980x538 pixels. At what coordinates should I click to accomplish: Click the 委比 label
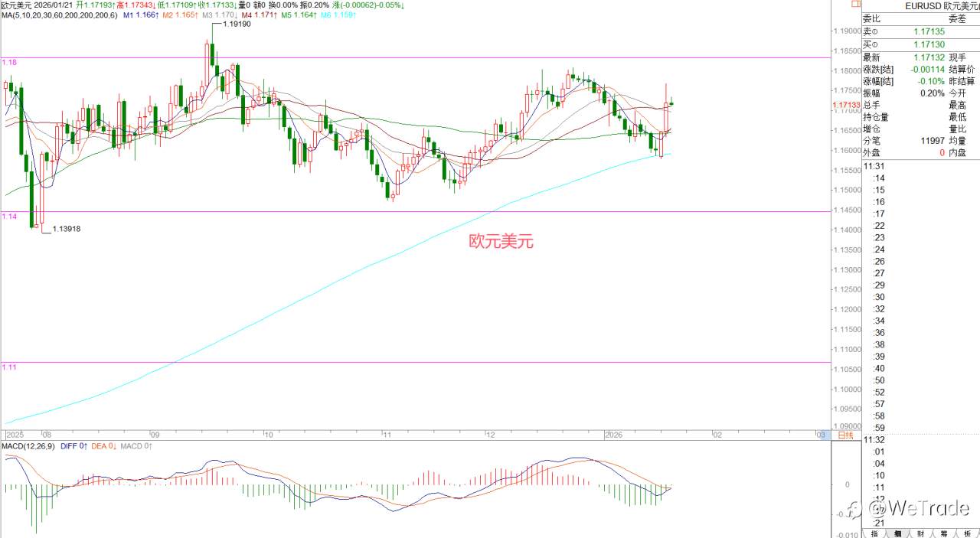click(872, 18)
